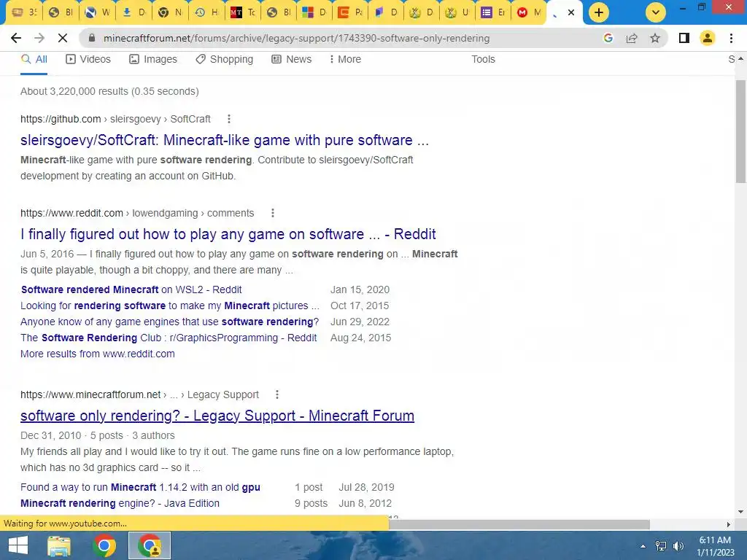Viewport: 747px width, 560px height.
Task: Open the volume tray icon
Action: [x=678, y=546]
